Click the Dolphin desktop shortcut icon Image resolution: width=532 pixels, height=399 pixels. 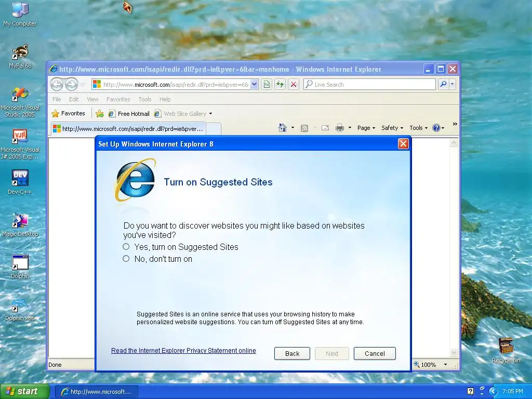pyautogui.click(x=20, y=267)
